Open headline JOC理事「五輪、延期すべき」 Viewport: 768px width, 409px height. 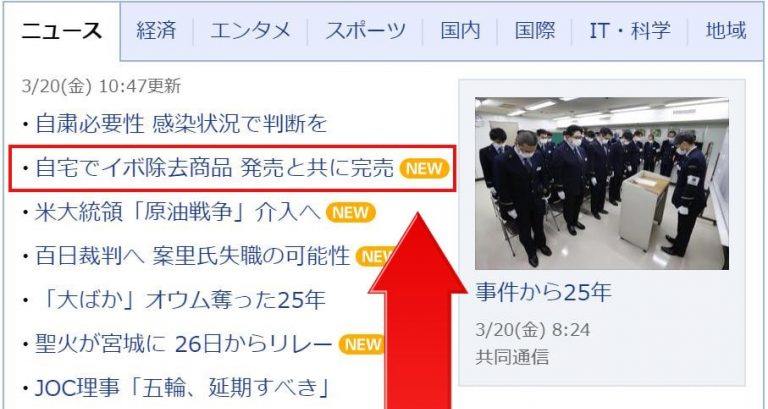(182, 388)
